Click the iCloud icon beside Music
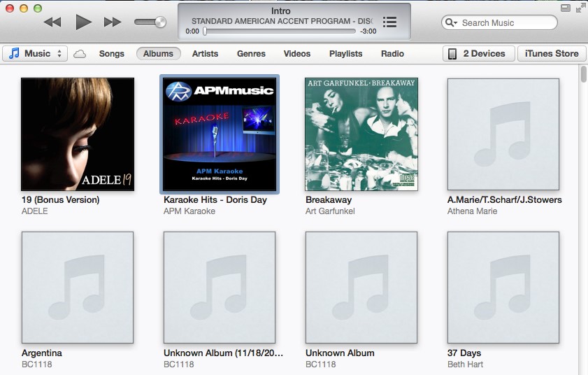The image size is (588, 375). click(x=80, y=54)
